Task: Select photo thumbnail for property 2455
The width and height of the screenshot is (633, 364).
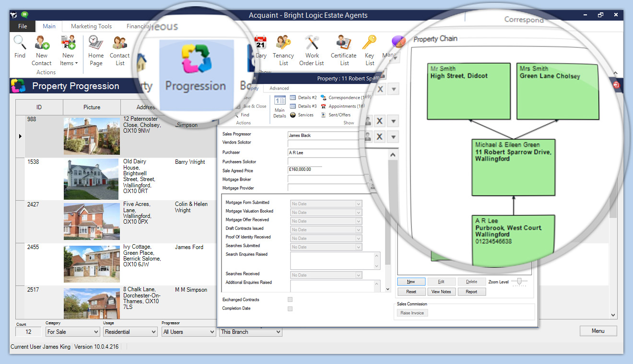Action: point(92,264)
